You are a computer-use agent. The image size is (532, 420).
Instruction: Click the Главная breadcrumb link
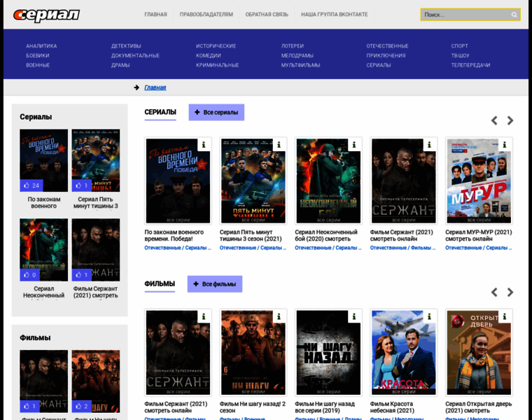click(x=155, y=87)
